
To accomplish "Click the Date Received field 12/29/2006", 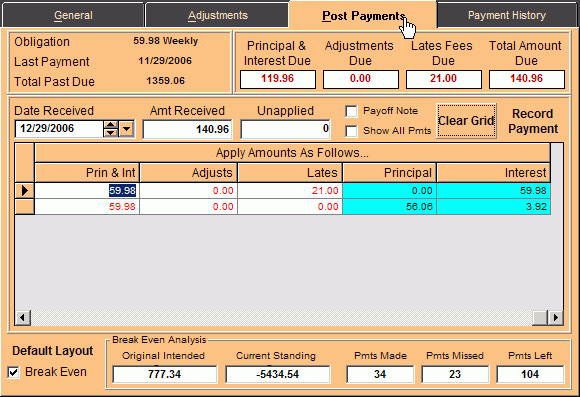I will coord(59,129).
